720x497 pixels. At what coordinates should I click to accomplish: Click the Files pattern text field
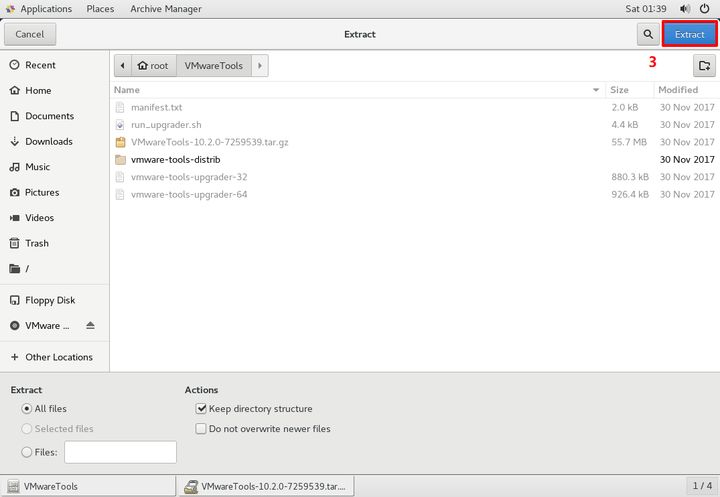[x=120, y=452]
